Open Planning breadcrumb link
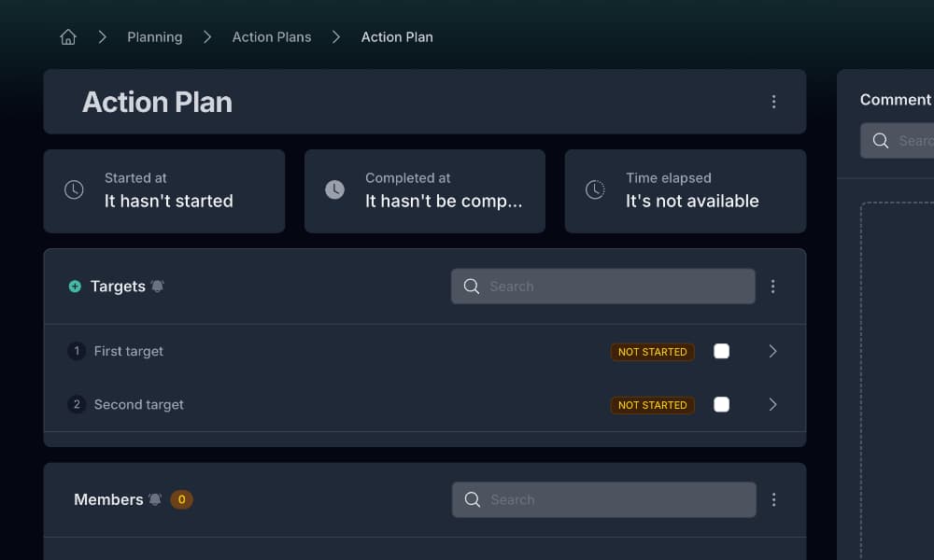 click(x=155, y=37)
